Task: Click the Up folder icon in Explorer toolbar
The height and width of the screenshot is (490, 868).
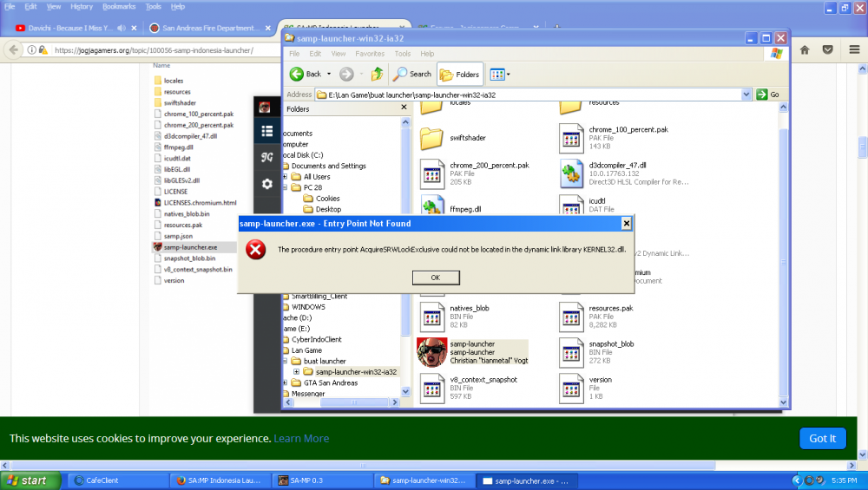Action: (377, 74)
